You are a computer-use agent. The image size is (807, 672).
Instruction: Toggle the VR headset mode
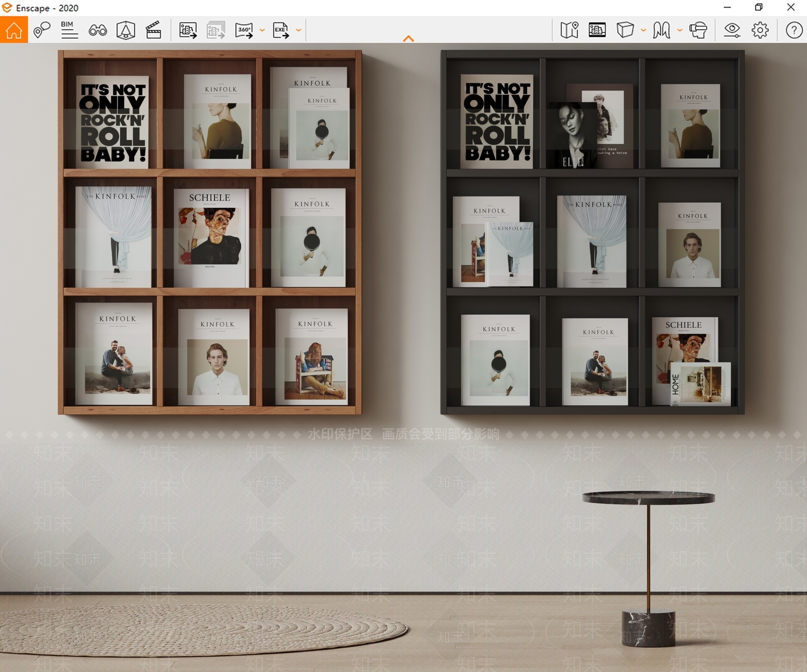tap(698, 30)
